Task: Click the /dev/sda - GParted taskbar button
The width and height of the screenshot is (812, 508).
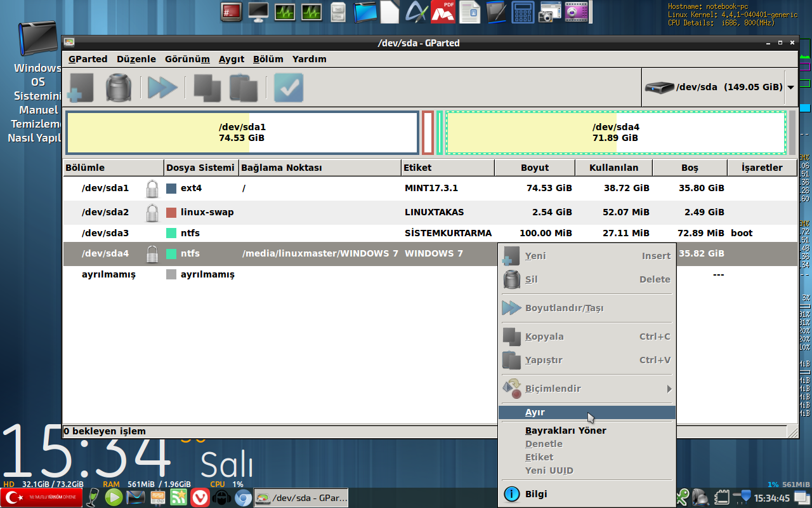Action: (301, 498)
